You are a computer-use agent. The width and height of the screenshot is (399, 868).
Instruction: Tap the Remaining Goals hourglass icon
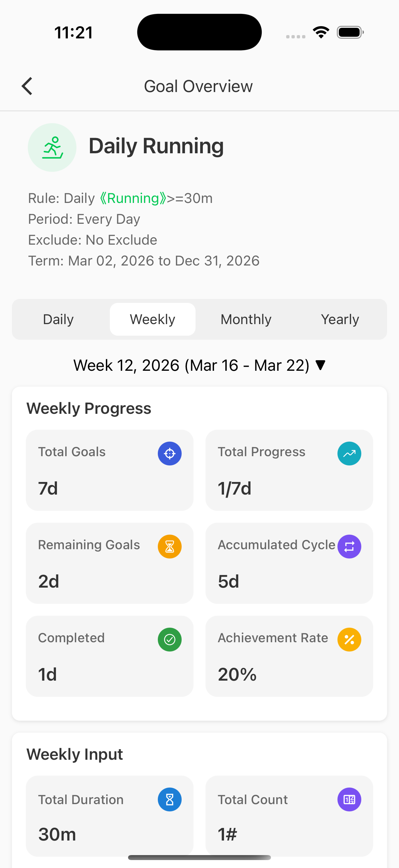(x=169, y=547)
